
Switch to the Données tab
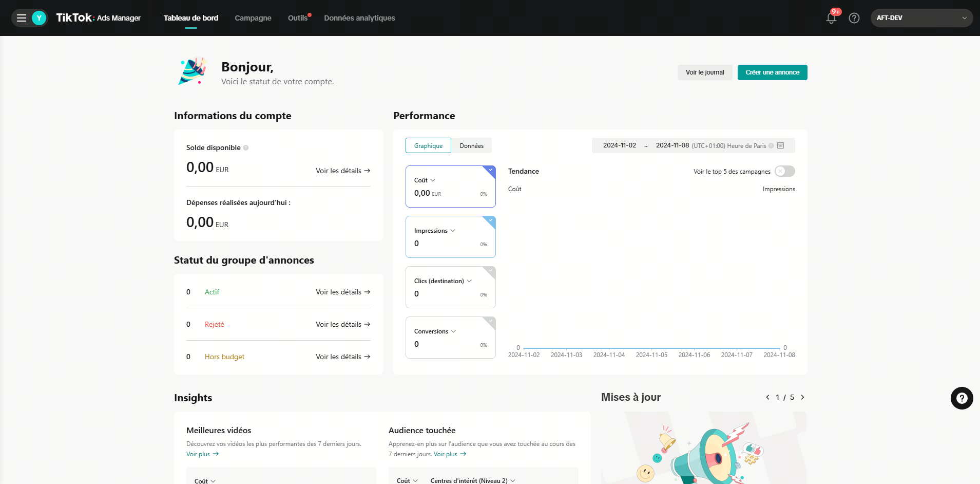(471, 146)
